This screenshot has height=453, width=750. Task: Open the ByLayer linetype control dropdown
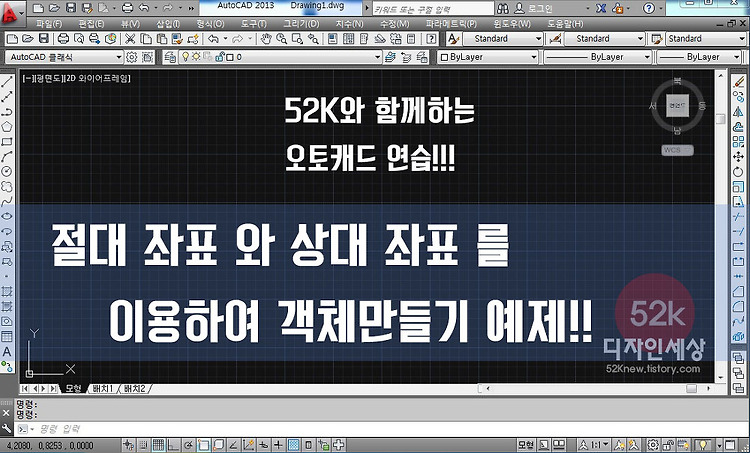coord(598,57)
